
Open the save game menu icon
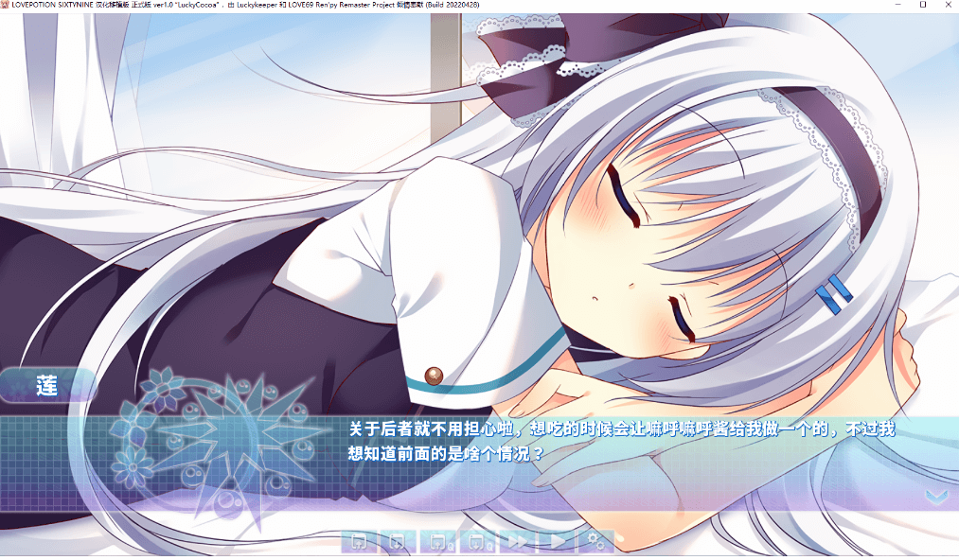click(x=360, y=541)
